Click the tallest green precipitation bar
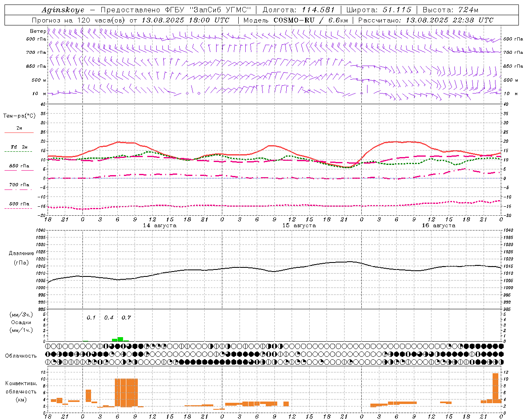This screenshot has height=420, width=525. [121, 339]
